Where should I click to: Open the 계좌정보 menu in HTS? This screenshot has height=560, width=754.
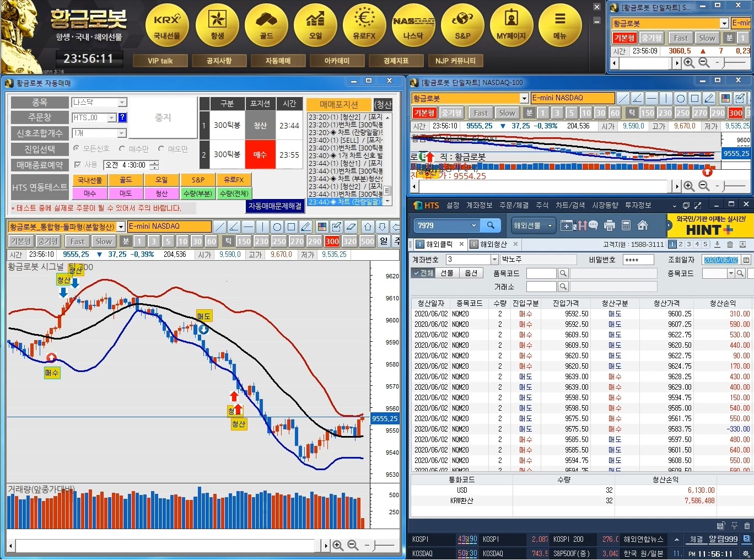coord(480,205)
